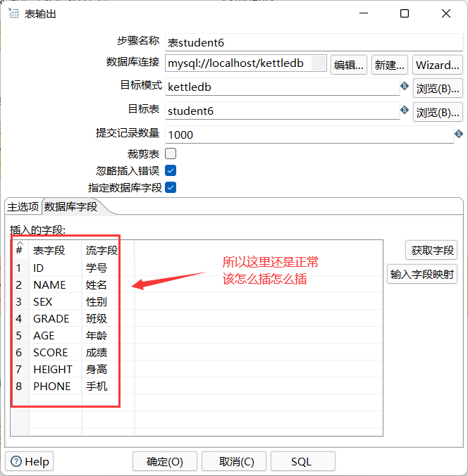Image resolution: width=468 pixels, height=476 pixels.
Task: Select the SCORE table field cell
Action: (x=55, y=353)
